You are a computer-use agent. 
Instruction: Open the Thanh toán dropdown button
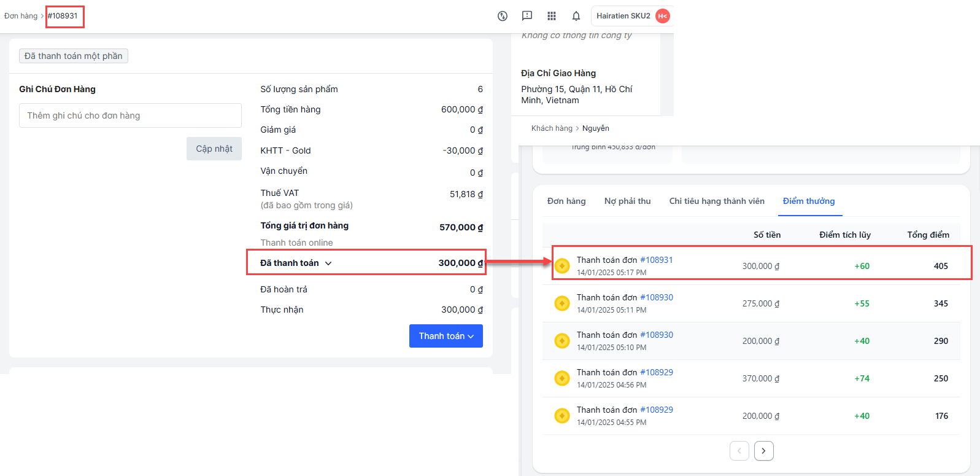coord(446,336)
